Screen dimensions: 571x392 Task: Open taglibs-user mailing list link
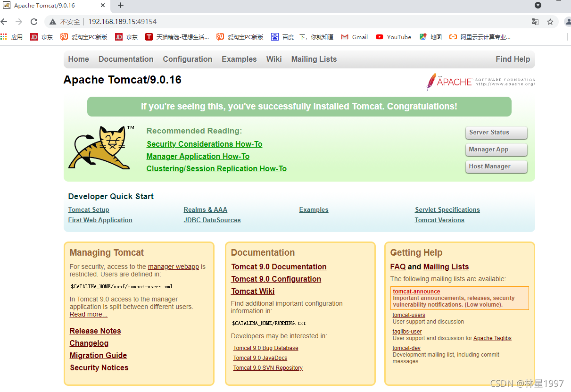pos(407,332)
